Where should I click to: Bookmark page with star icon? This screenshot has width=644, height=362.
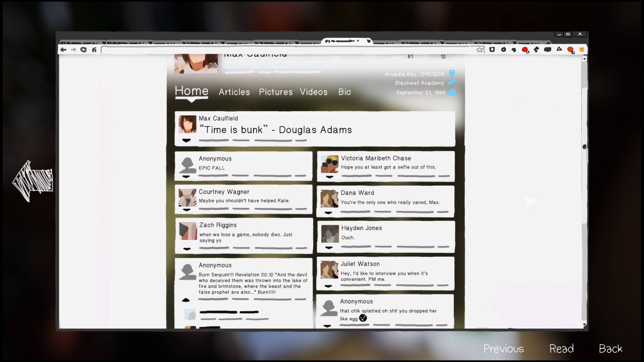(x=480, y=50)
